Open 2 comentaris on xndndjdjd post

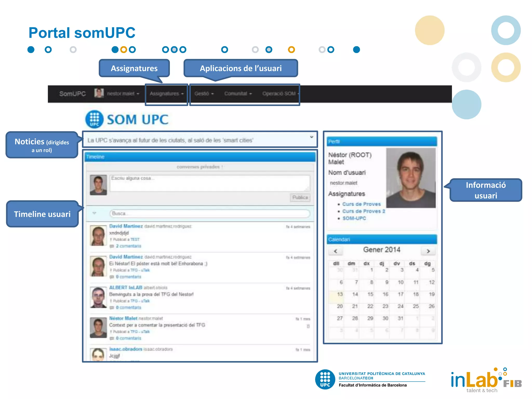point(128,246)
